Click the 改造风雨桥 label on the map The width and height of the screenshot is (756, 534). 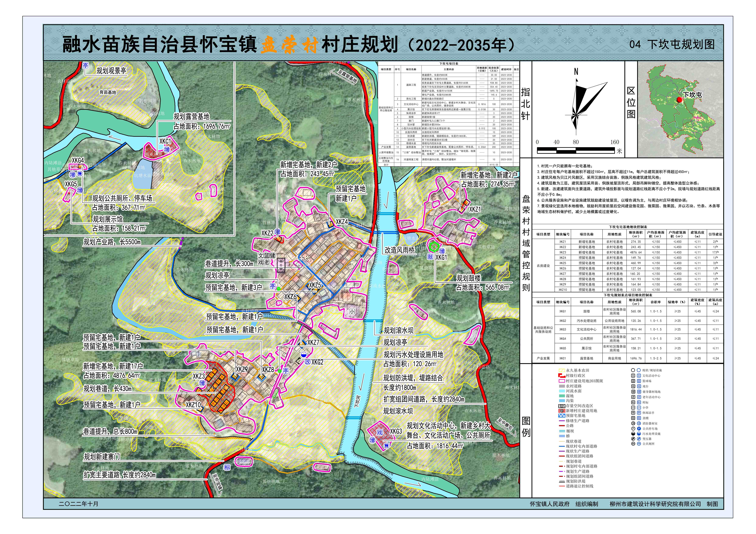[x=400, y=250]
